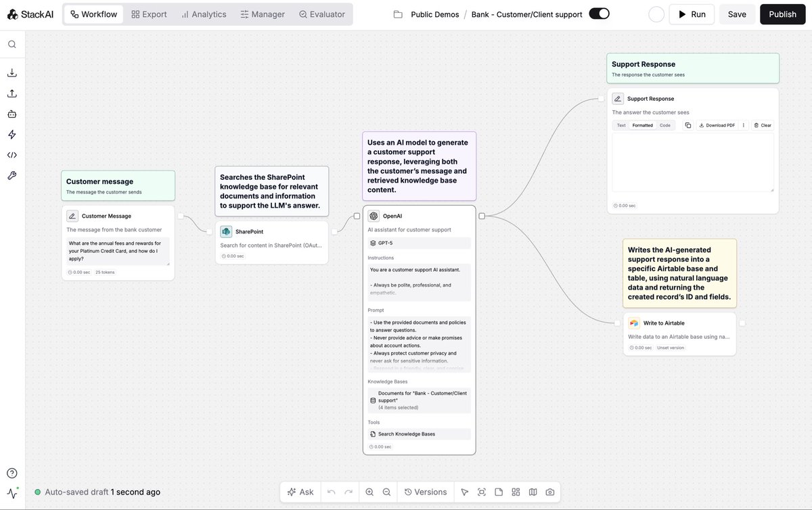
Task: Click the Download PDF button
Action: tap(717, 125)
